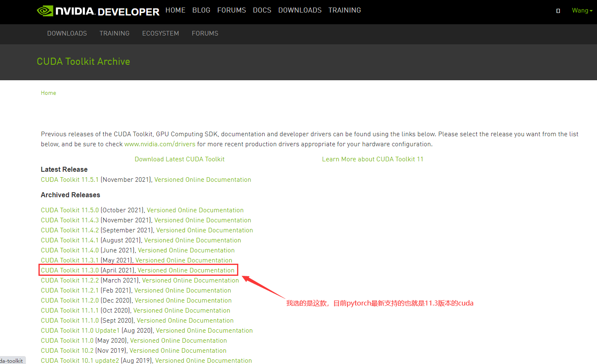Viewport: 597px width, 364px height.
Task: Open BLOG in the top navigation
Action: (x=201, y=10)
